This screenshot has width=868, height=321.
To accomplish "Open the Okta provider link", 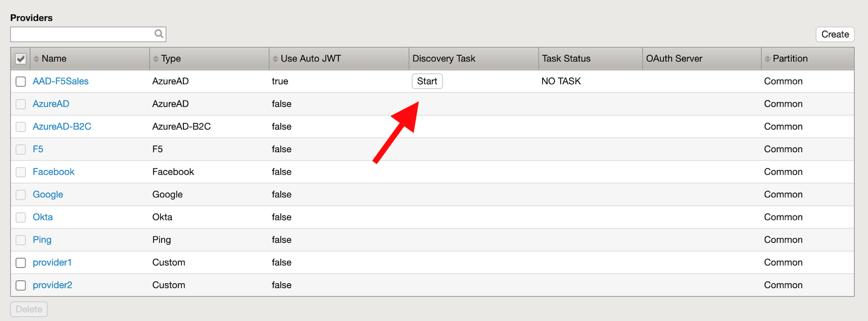I will point(43,217).
